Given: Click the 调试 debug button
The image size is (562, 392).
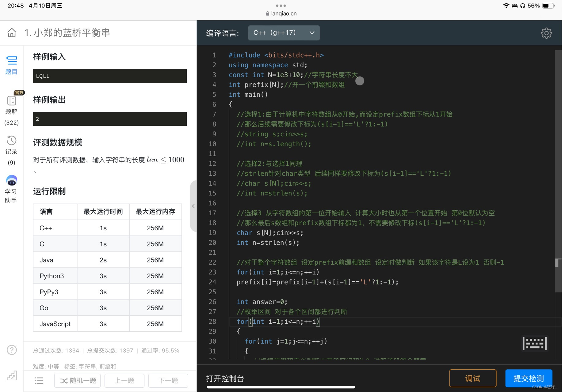Looking at the screenshot, I should (x=472, y=379).
